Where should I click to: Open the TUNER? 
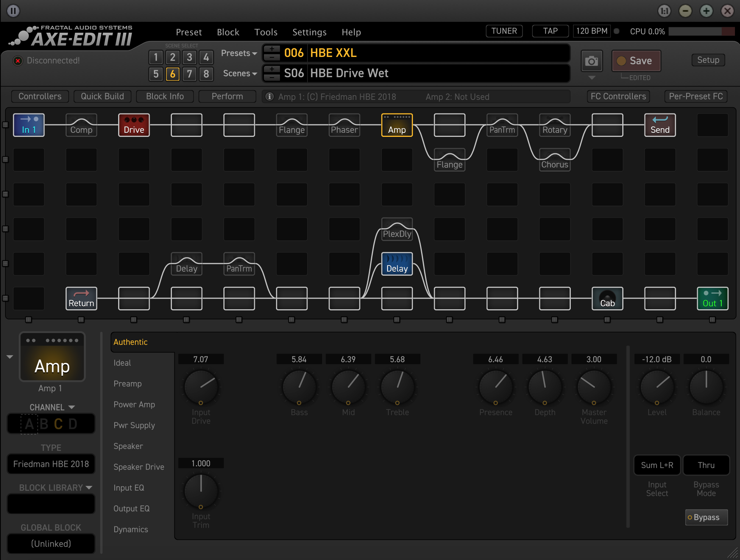tap(504, 31)
